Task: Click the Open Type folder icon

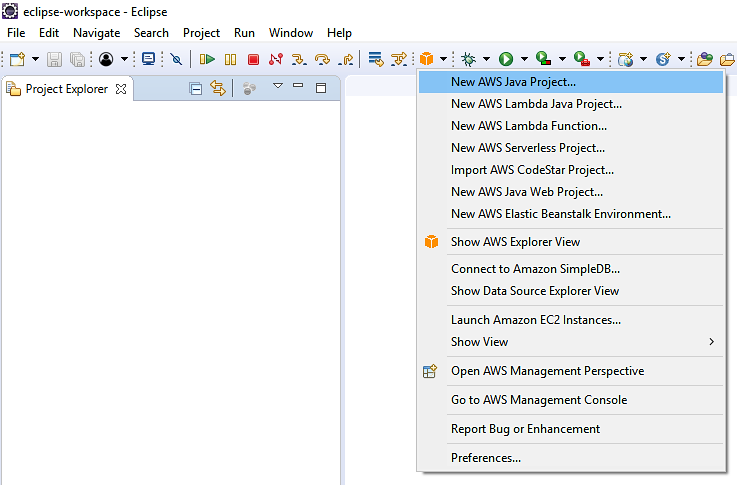Action: (705, 59)
